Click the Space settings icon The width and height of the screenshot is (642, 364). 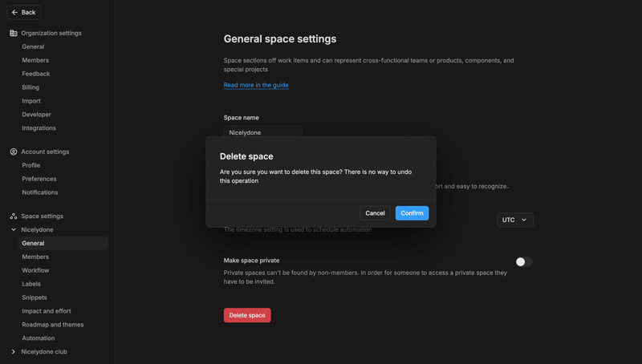click(14, 216)
